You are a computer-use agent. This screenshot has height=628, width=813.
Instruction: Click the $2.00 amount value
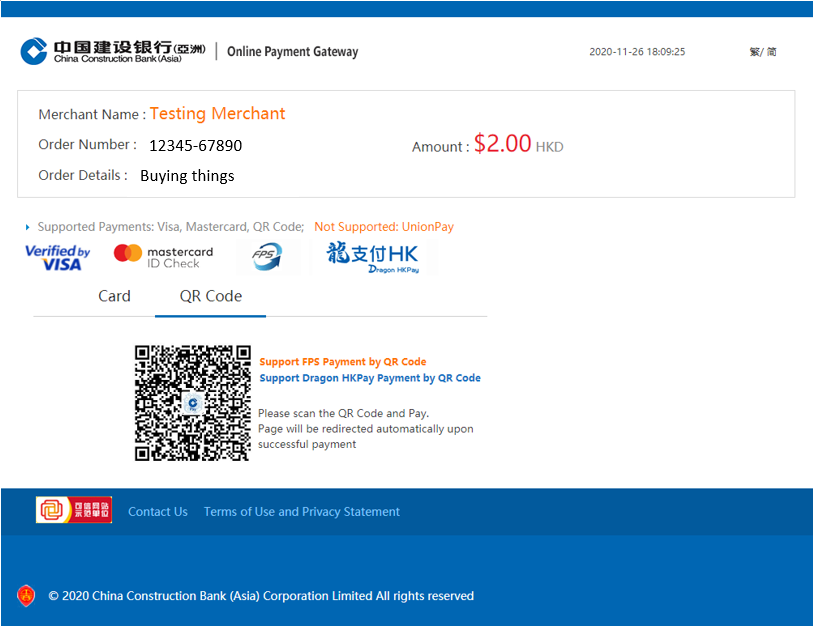502,144
